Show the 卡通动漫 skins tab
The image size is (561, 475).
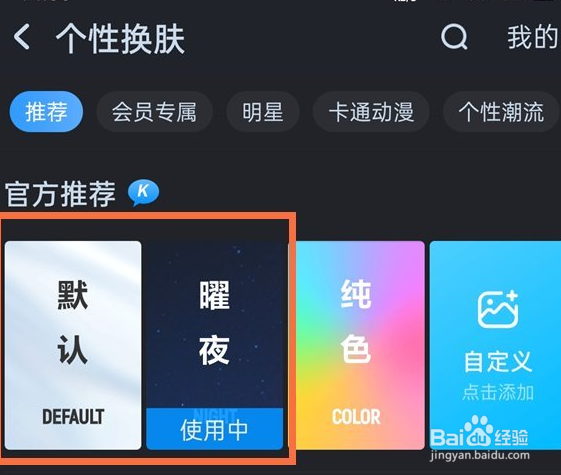point(371,112)
